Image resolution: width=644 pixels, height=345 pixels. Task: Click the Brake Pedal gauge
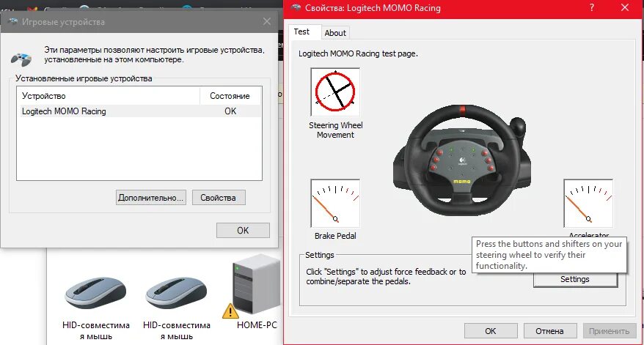pyautogui.click(x=335, y=203)
